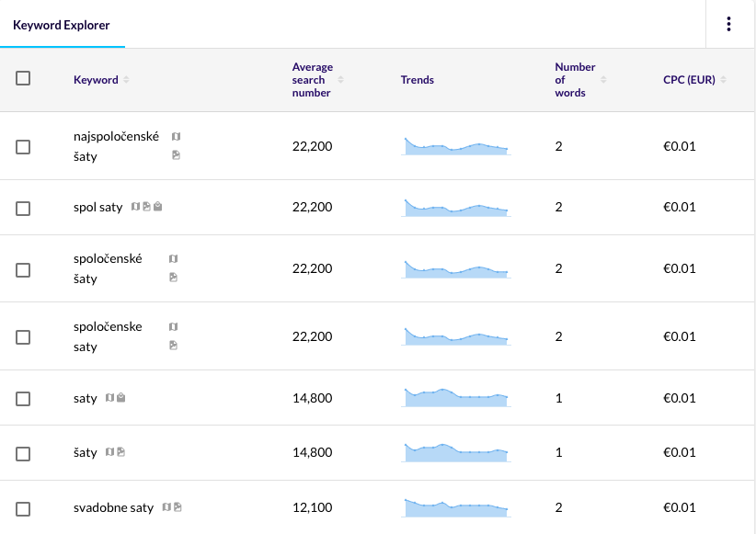Click the word count 1 in saty row
Image resolution: width=756 pixels, height=534 pixels.
tap(559, 398)
